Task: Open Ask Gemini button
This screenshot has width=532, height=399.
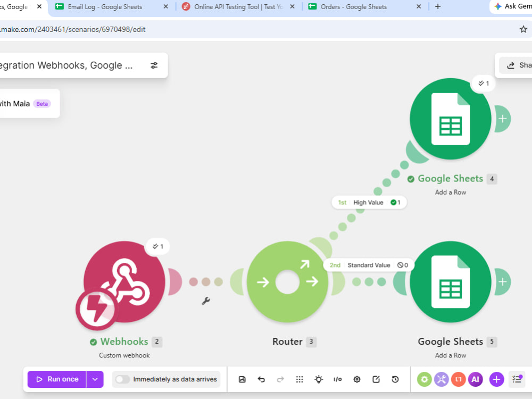Action: (512, 6)
